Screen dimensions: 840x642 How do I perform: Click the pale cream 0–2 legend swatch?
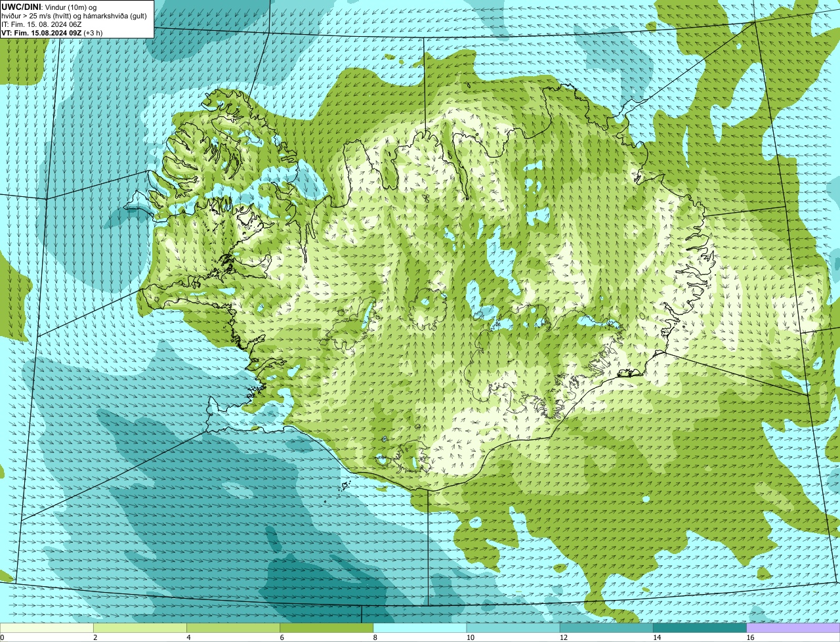47,628
